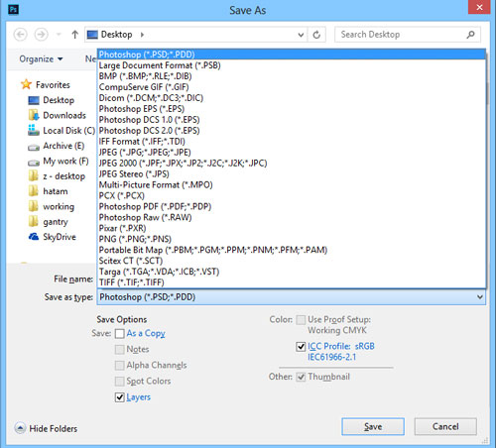The image size is (496, 448).
Task: Enable the As a Copy checkbox
Action: [x=120, y=334]
